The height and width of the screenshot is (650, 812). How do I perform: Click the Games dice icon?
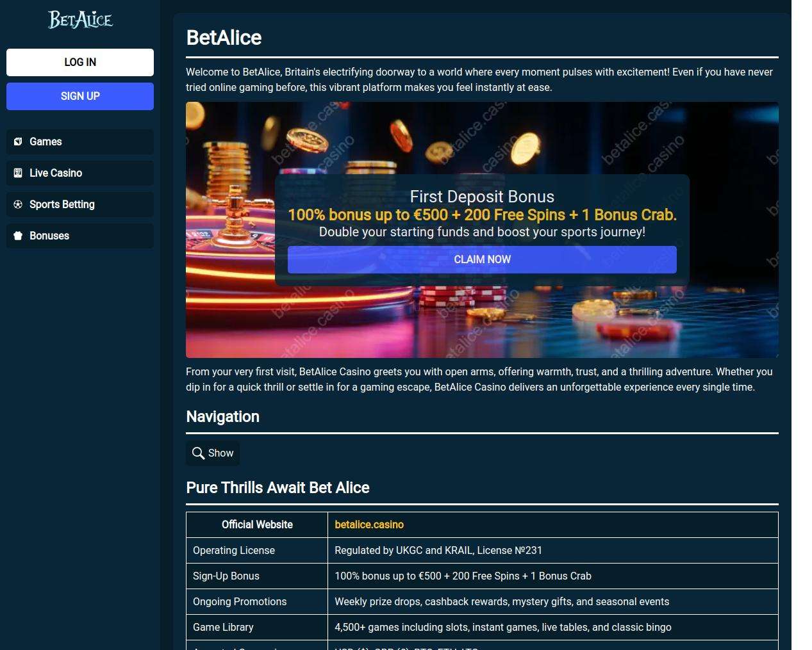coord(18,142)
